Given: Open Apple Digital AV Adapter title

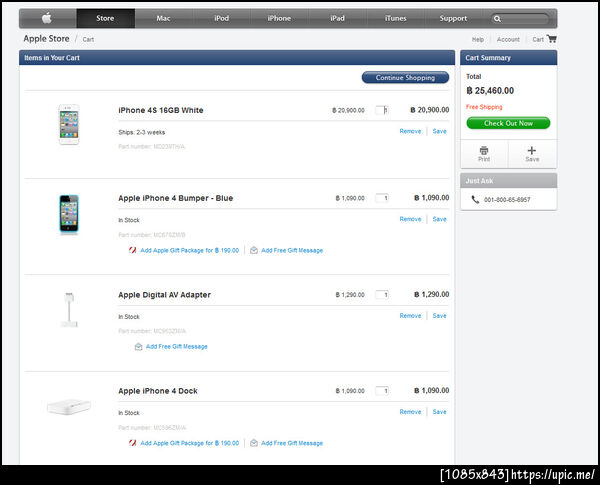Looking at the screenshot, I should tap(165, 295).
